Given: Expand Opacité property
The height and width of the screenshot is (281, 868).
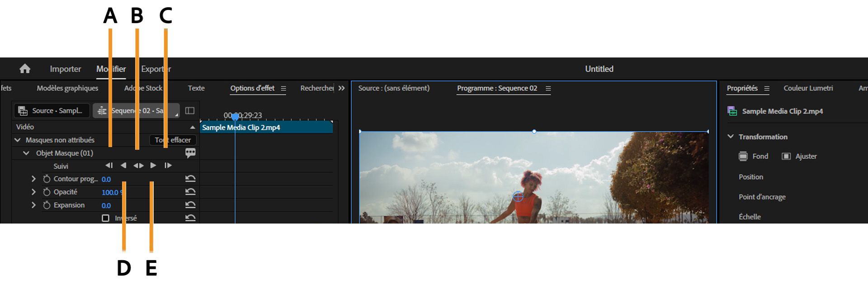Looking at the screenshot, I should pos(33,192).
